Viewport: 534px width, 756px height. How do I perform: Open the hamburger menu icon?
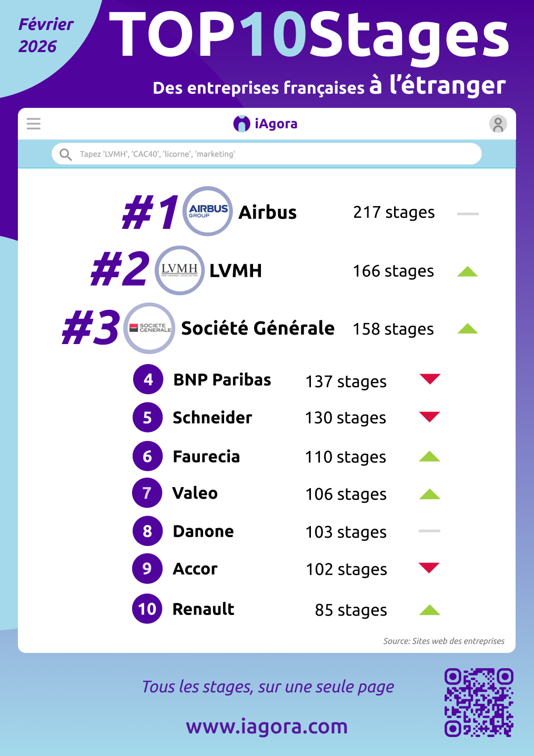(x=34, y=124)
